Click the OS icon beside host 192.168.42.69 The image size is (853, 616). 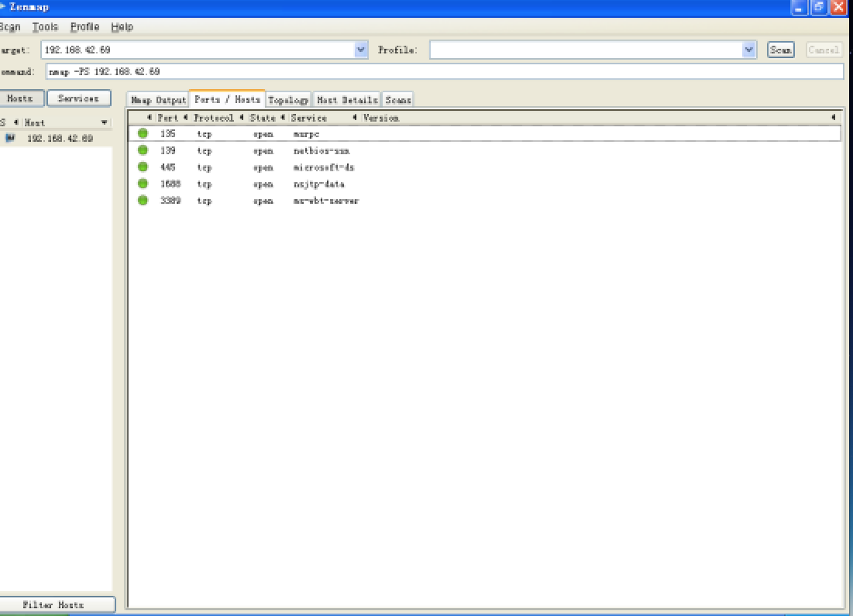click(x=10, y=138)
